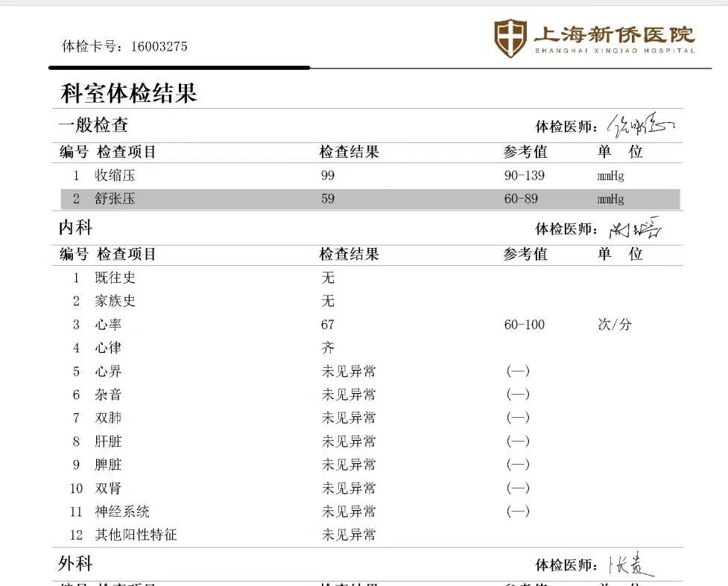Click the 外科 section title
The image size is (728, 586).
[75, 564]
